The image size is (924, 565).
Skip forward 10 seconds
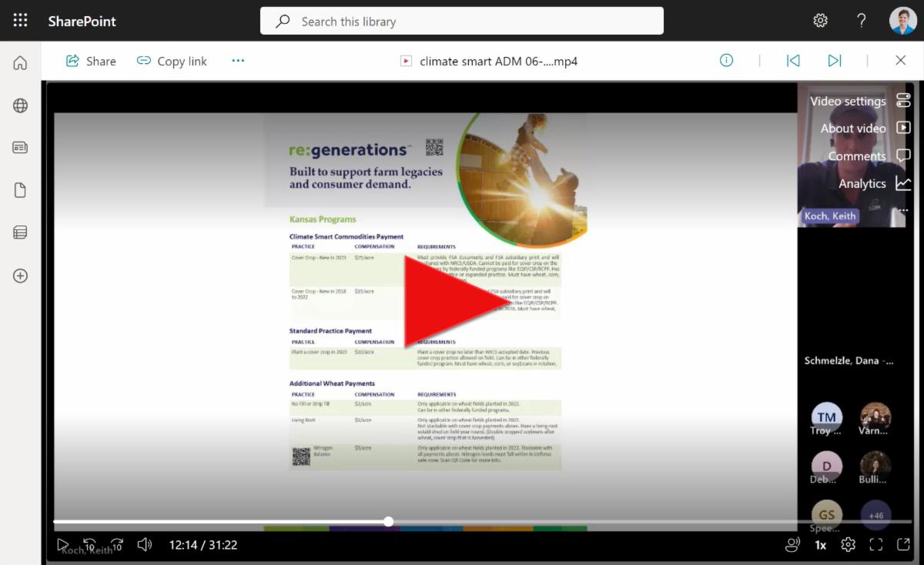click(117, 545)
